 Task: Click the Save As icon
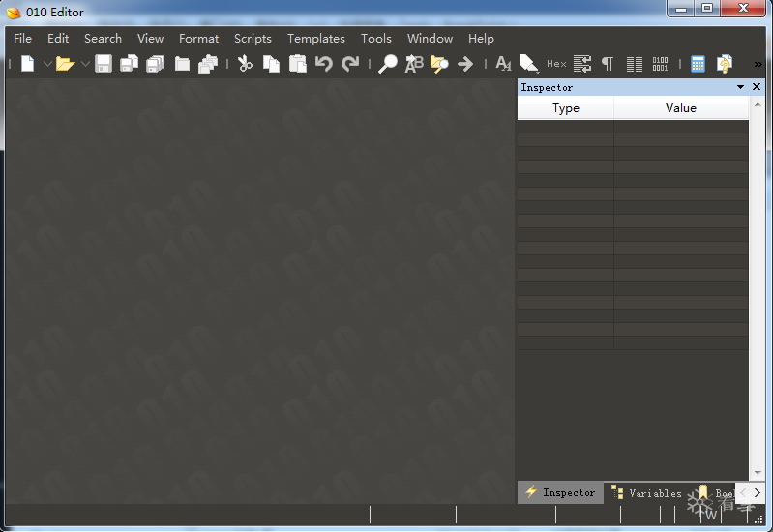pos(130,64)
